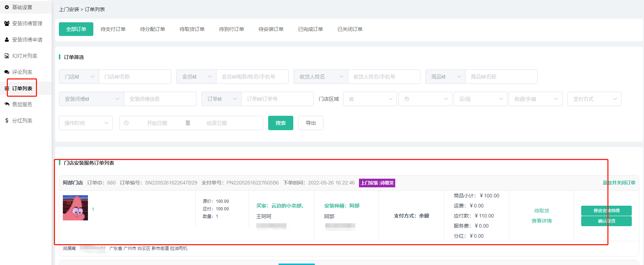Click the 退款并关闭订单 link

(619, 183)
